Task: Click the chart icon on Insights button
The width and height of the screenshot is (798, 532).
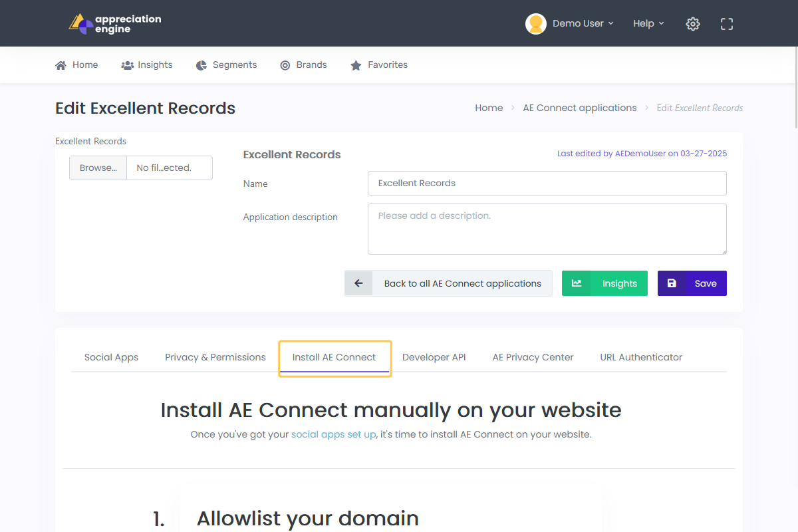Action: [x=577, y=283]
